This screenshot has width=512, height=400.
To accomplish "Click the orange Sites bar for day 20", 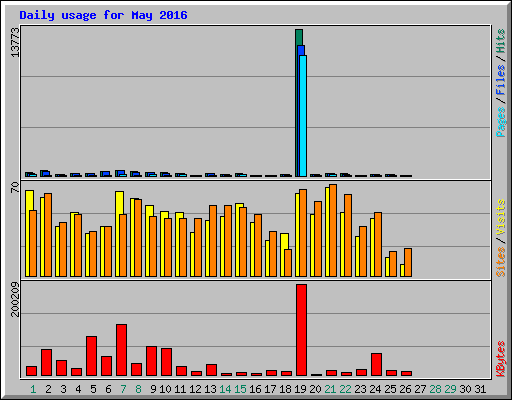I will 318,239.
